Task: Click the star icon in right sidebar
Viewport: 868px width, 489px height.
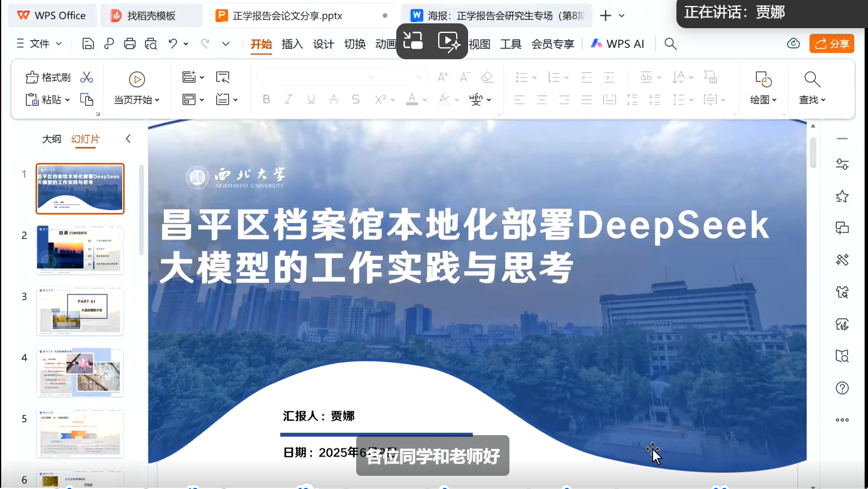Action: [842, 196]
